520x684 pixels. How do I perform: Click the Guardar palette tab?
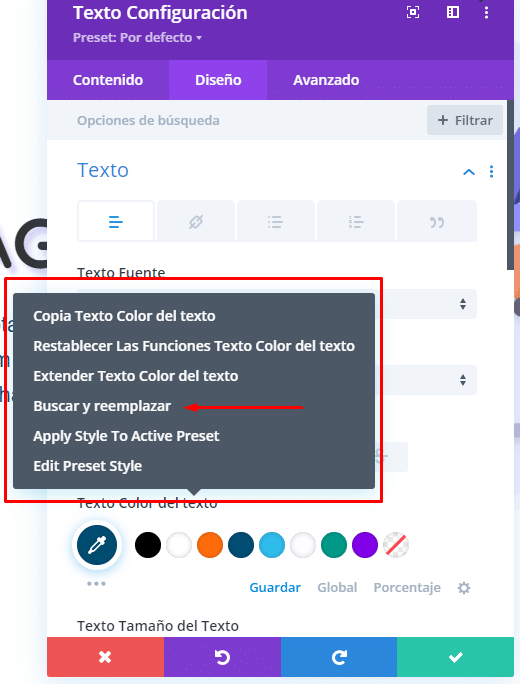coord(275,588)
